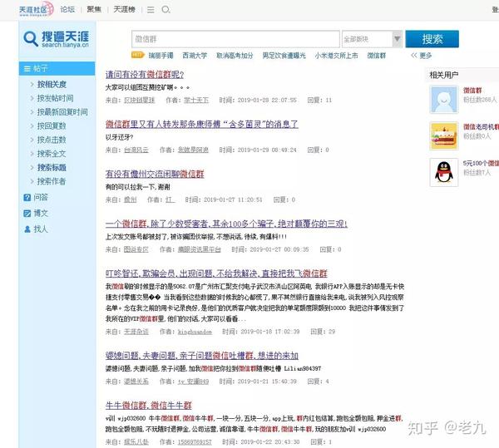Click hot keyword 取消高考加分
This screenshot has height=448, width=499.
point(235,56)
